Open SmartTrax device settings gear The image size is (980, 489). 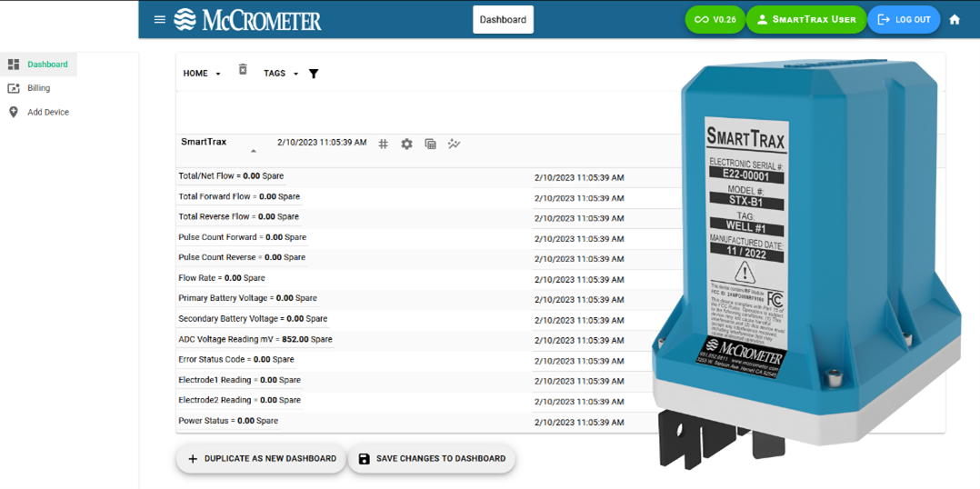point(406,144)
